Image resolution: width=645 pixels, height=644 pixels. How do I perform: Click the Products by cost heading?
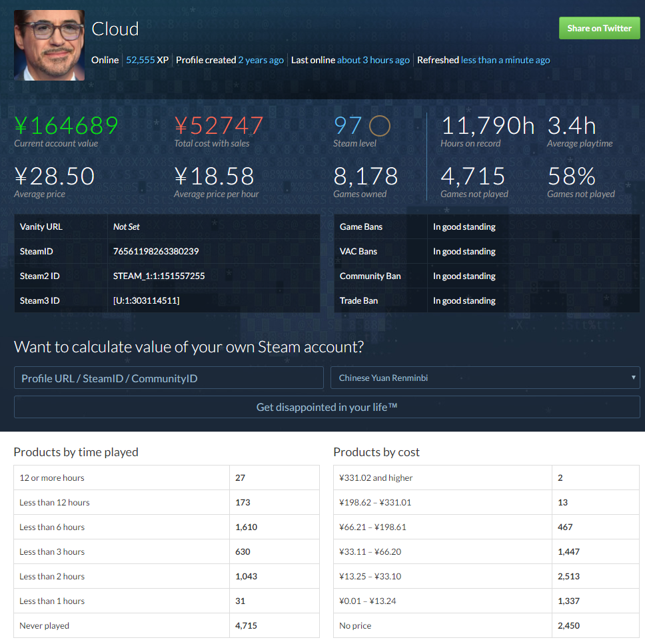[x=376, y=452]
